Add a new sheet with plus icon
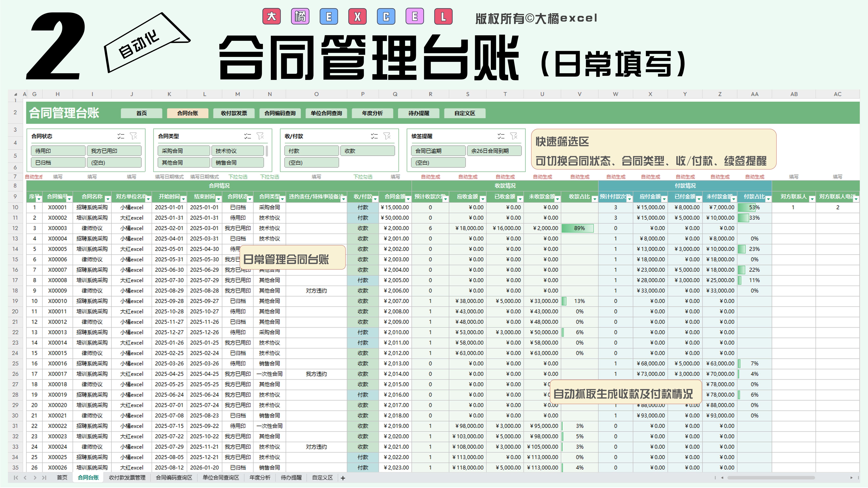868x488 pixels. 343,478
